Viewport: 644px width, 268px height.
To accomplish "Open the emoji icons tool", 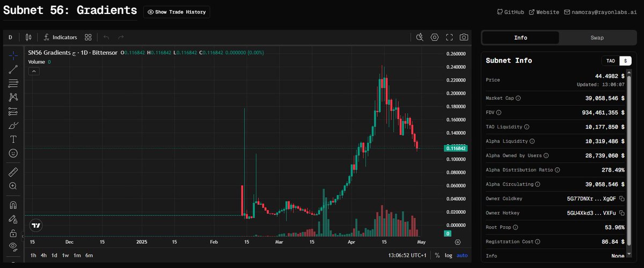I will (x=13, y=153).
